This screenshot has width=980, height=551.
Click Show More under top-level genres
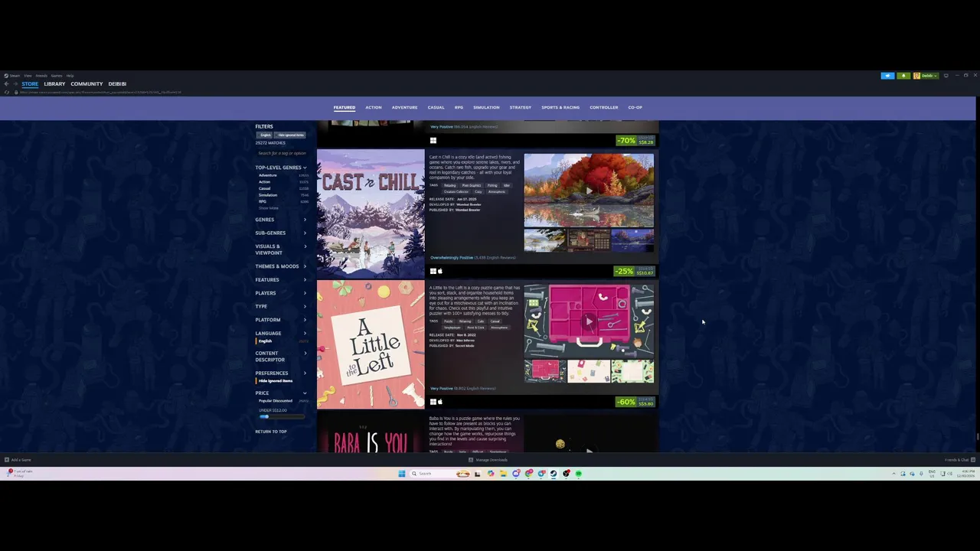269,208
